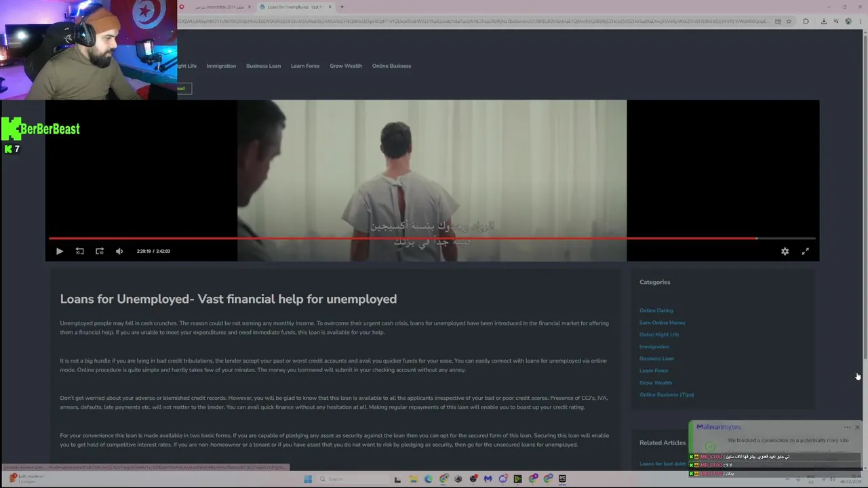This screenshot has height=488, width=868.
Task: Open Epic Games Launcher from taskbar
Action: tap(562, 479)
